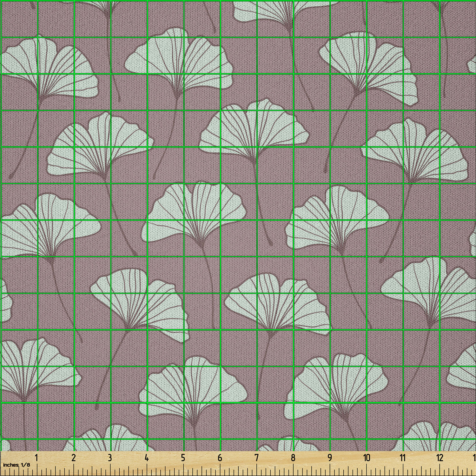Click the "inches 1/8" ruler label
The width and height of the screenshot is (476, 476).
[17, 465]
